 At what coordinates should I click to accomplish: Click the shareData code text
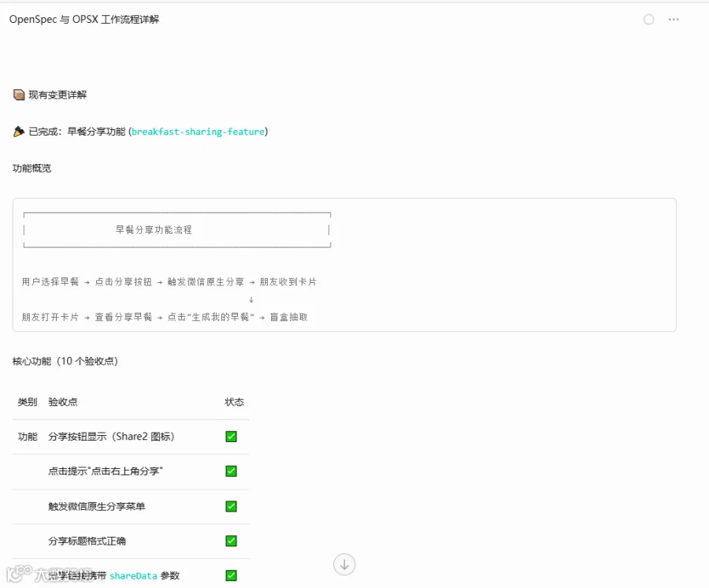coord(133,576)
